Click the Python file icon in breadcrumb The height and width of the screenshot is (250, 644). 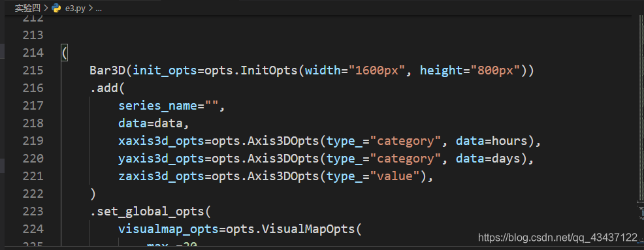point(56,8)
